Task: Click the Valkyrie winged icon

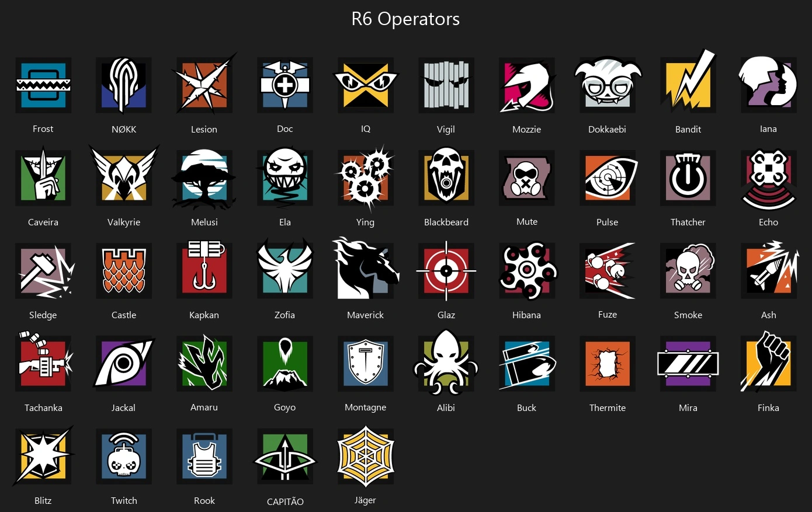Action: [x=124, y=176]
